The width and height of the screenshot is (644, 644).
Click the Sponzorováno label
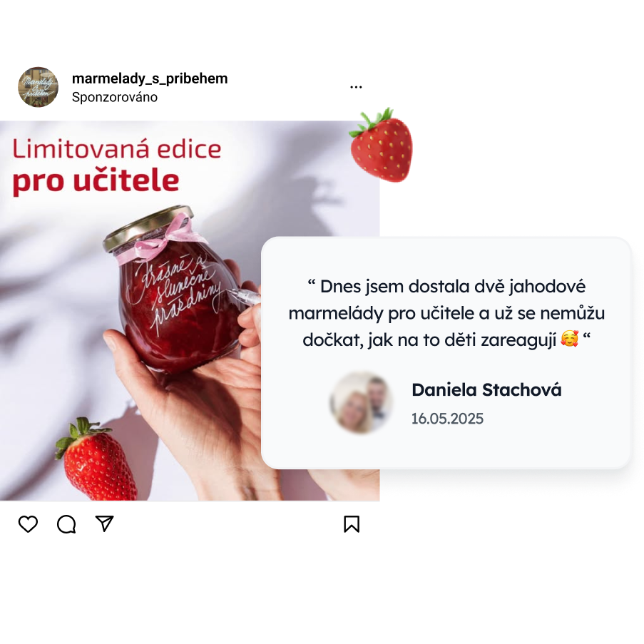point(115,97)
